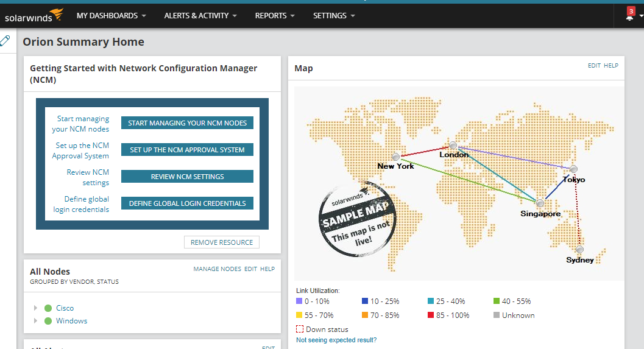Click Edit link in All Nodes panel
Screen dimensions: 644x349
click(x=250, y=269)
